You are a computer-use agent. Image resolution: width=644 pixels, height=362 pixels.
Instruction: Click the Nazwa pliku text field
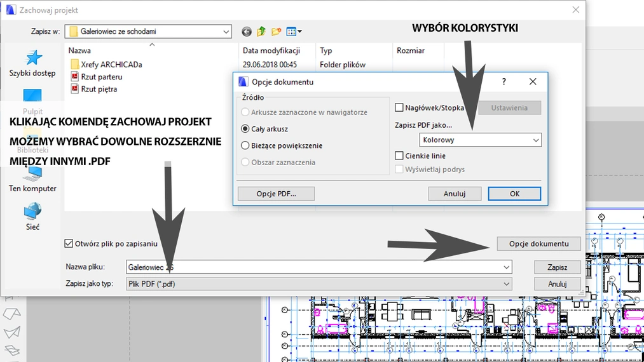[x=318, y=267]
